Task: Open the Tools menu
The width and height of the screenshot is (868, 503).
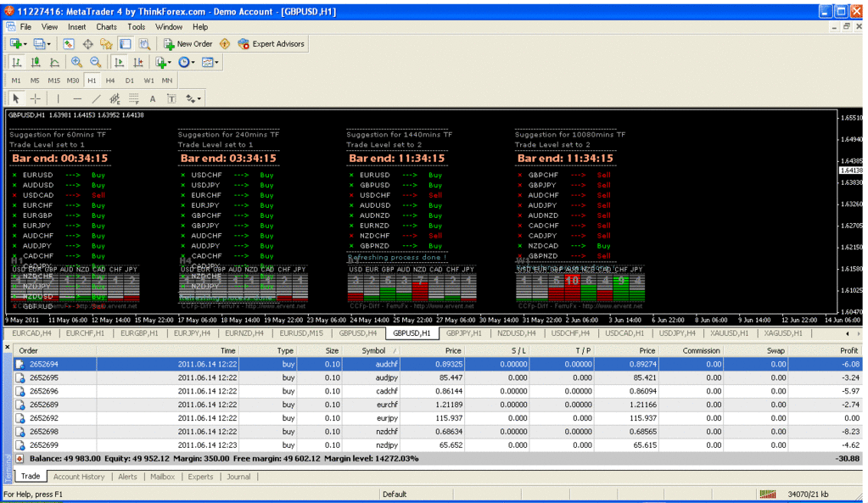Action: pos(136,26)
